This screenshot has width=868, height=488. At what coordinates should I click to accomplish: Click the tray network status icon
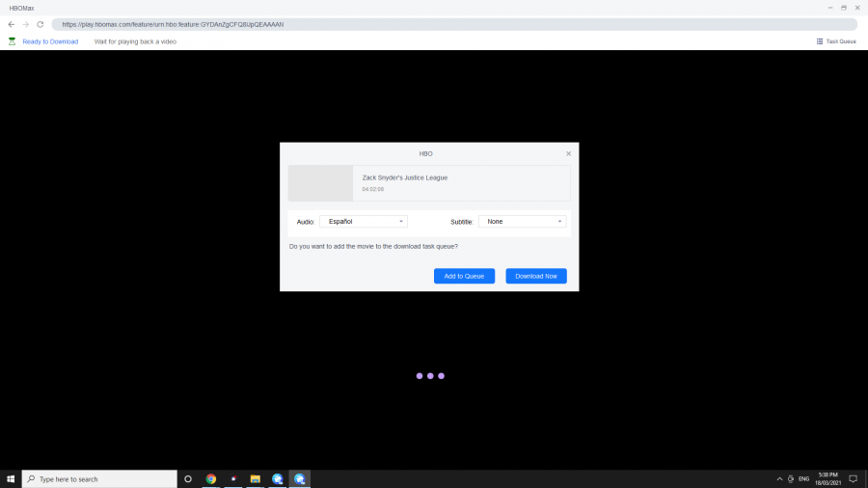tap(791, 479)
